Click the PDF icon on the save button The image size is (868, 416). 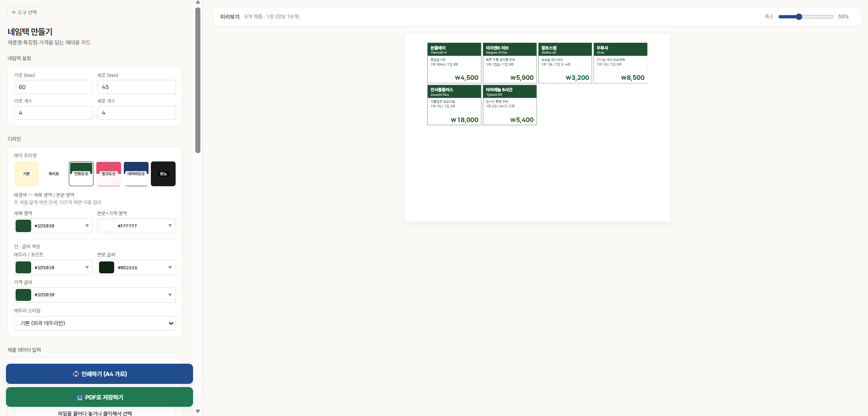click(80, 397)
